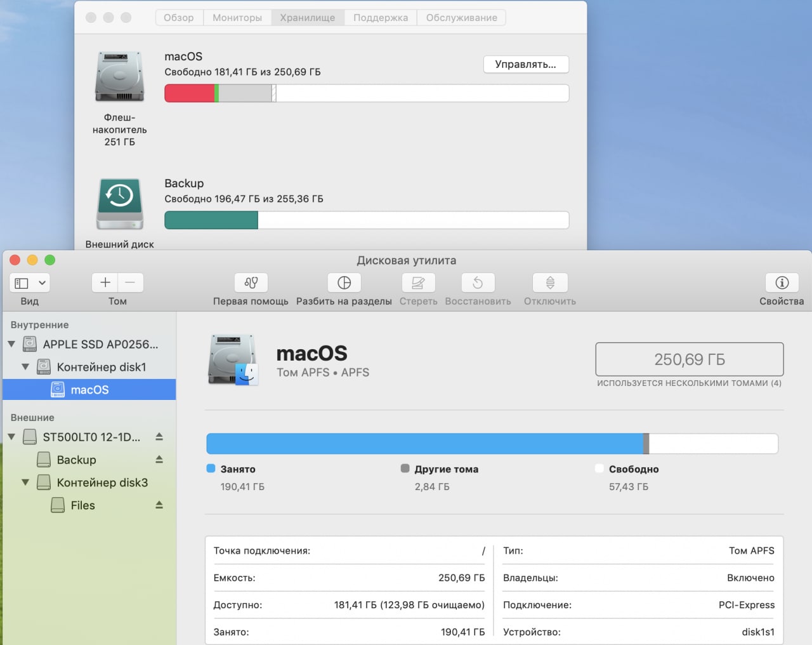Click the Partition pie-chart icon

(x=344, y=283)
